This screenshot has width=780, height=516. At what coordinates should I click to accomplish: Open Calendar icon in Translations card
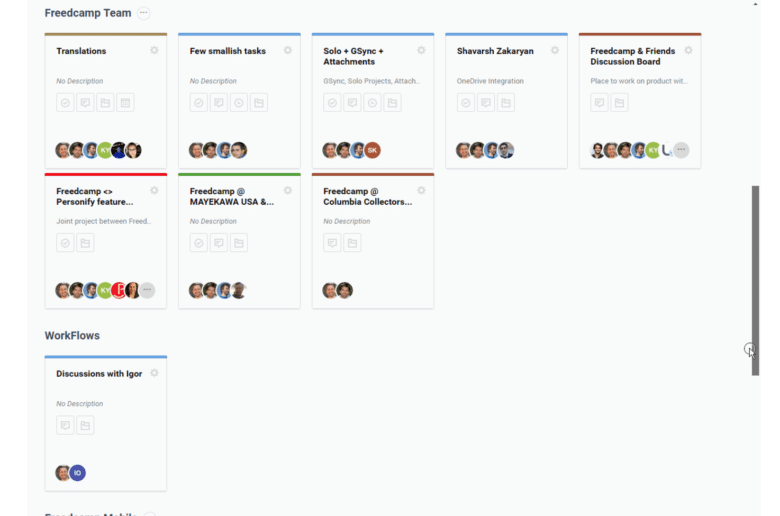125,102
